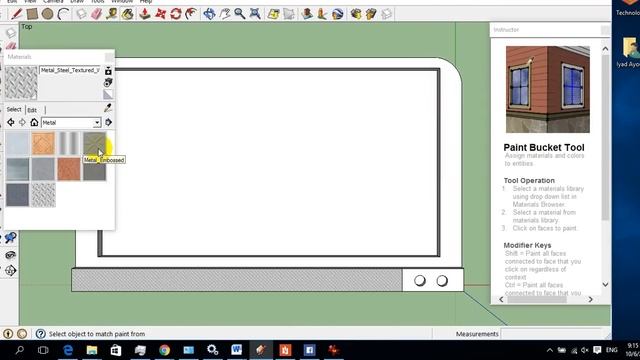The height and width of the screenshot is (360, 640).
Task: Go back in Materials browser
Action: point(11,122)
